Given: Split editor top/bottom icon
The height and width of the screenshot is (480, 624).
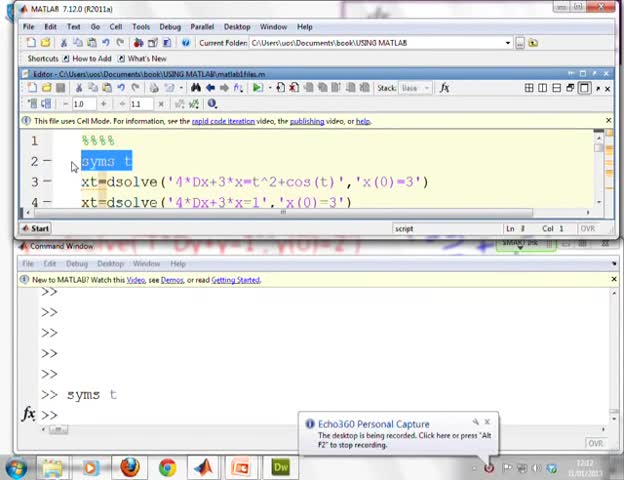Looking at the screenshot, I should click(556, 88).
